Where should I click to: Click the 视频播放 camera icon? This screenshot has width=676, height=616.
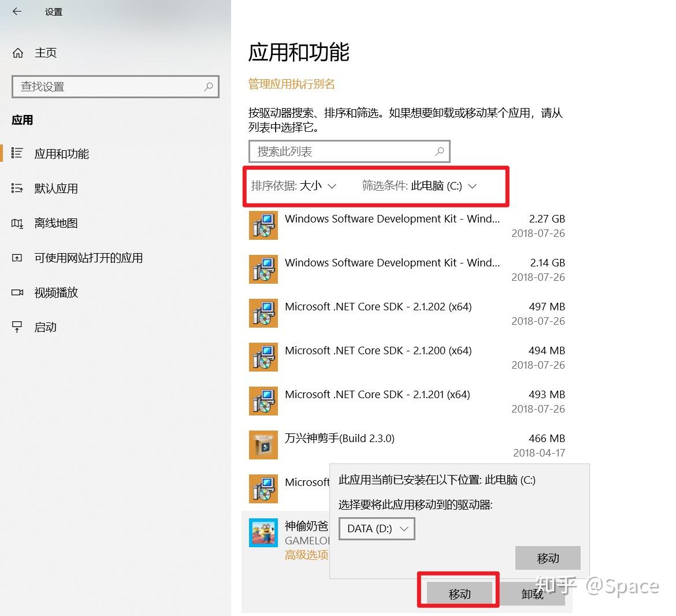[x=17, y=292]
